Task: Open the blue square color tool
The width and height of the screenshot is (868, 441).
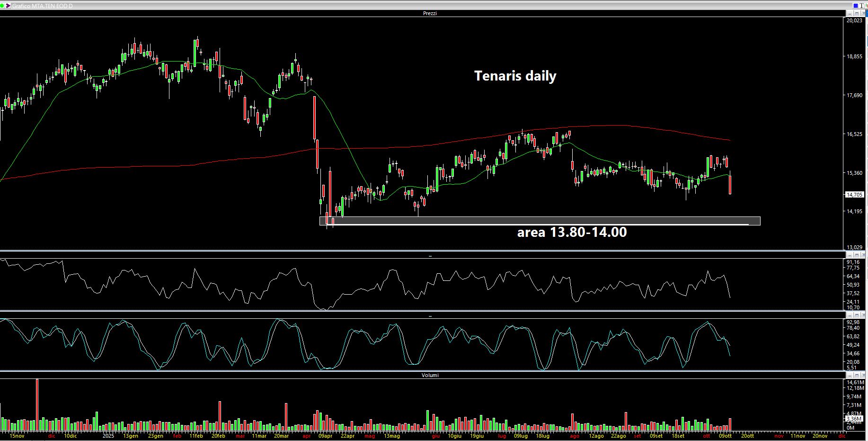Action: [x=856, y=5]
